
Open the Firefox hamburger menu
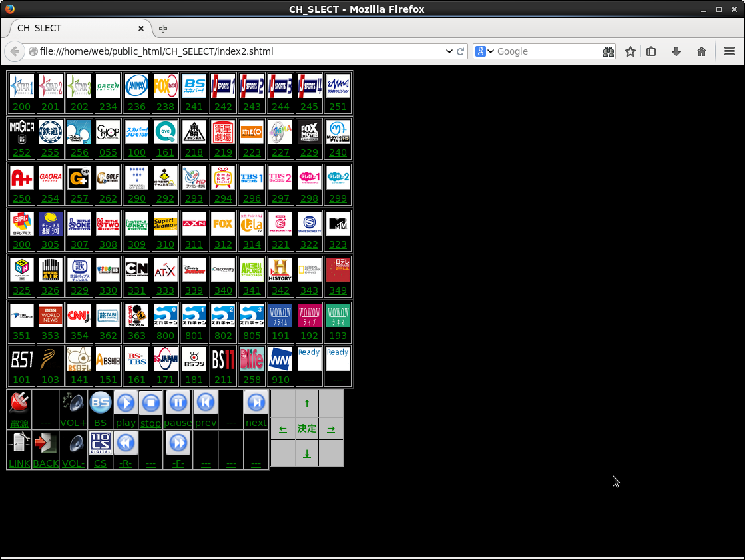(x=730, y=51)
